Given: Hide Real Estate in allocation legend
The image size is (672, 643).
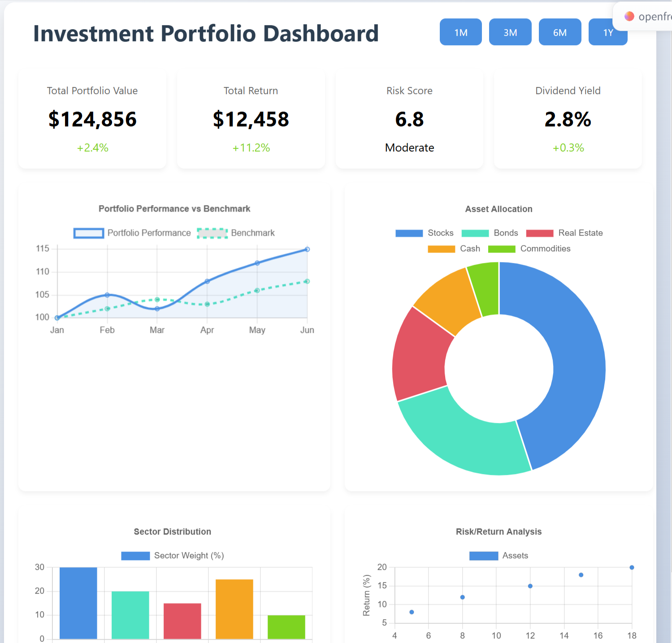Looking at the screenshot, I should [x=564, y=233].
